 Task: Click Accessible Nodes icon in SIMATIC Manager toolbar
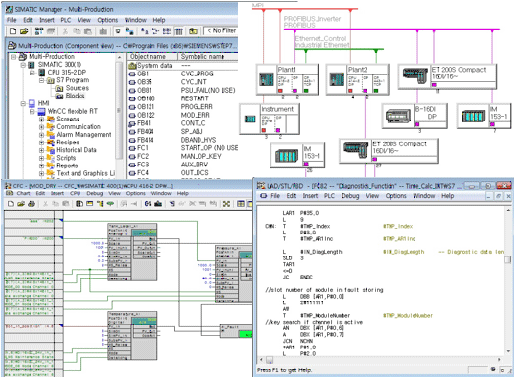(x=39, y=31)
